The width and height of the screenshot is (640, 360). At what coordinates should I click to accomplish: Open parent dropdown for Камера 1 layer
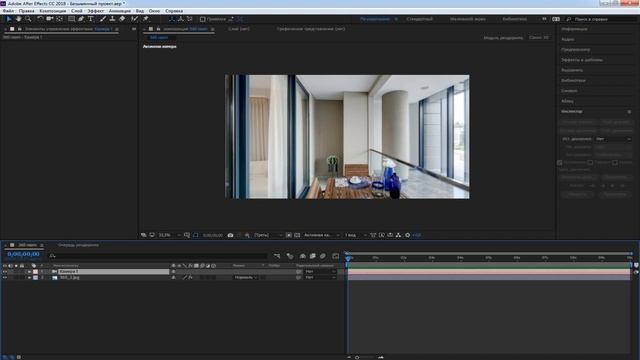pyautogui.click(x=320, y=271)
